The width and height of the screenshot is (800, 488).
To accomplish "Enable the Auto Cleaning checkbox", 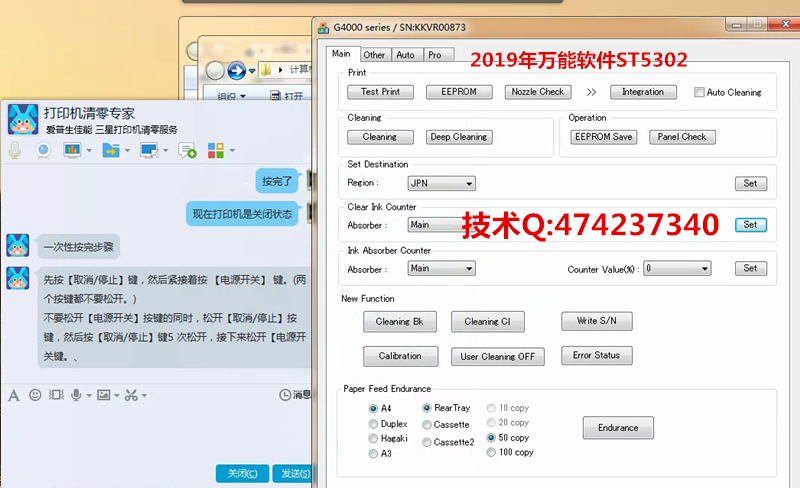I will pos(699,92).
